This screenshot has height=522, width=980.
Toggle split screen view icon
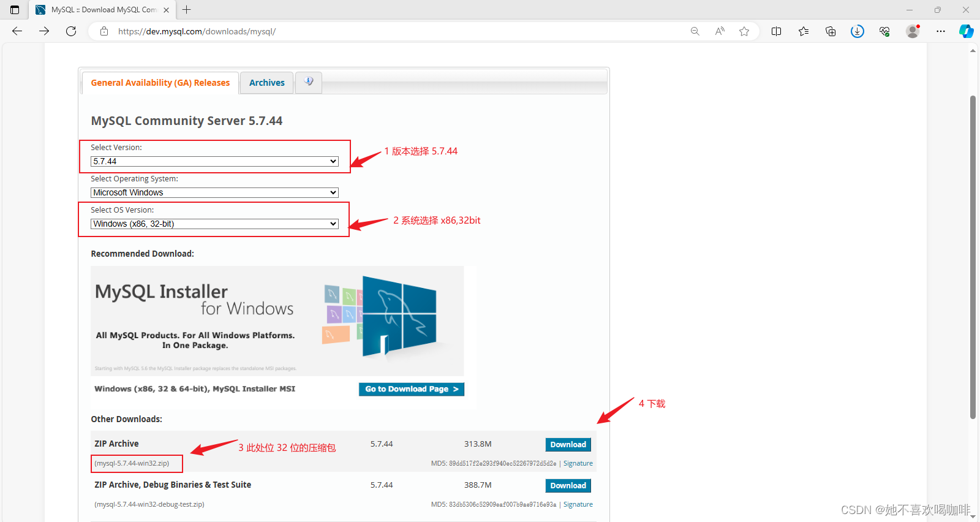pyautogui.click(x=776, y=31)
